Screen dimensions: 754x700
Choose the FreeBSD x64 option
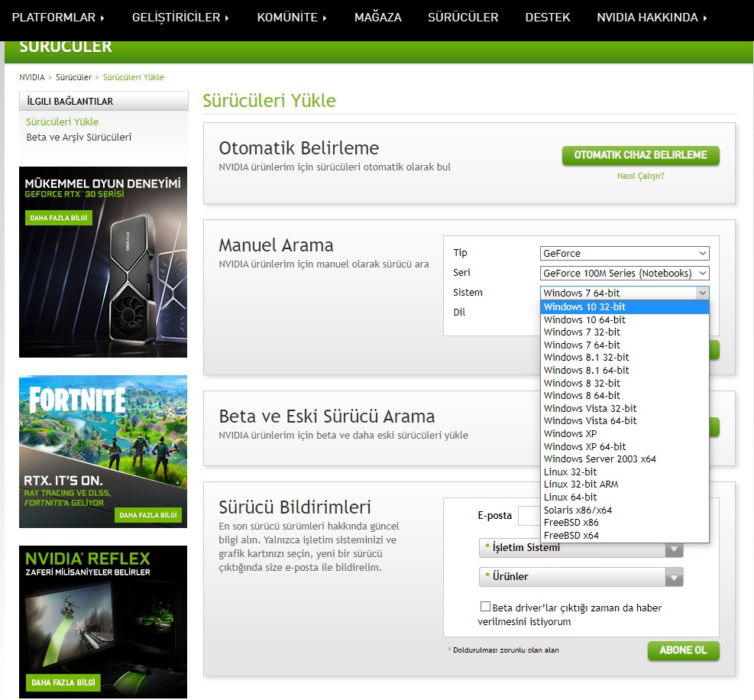pos(625,536)
